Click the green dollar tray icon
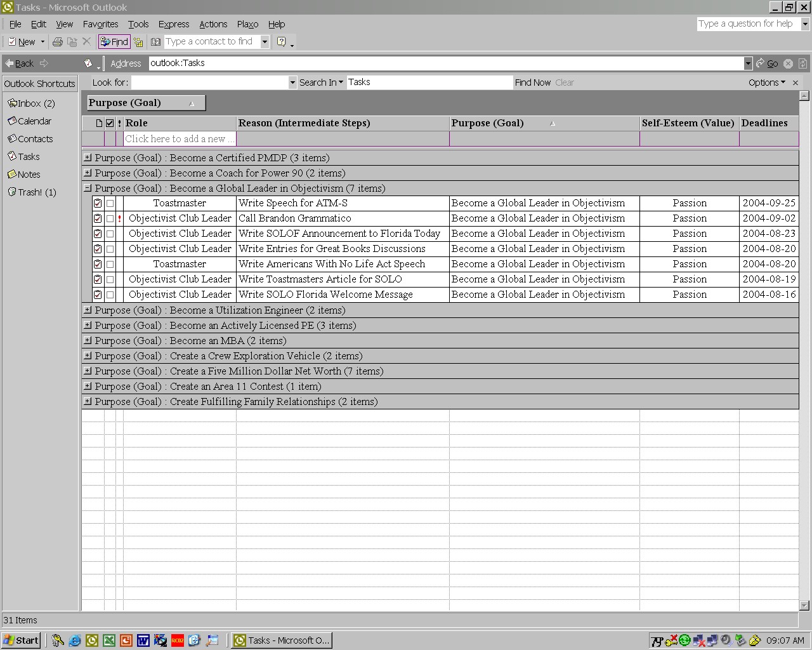This screenshot has height=650, width=812. pos(684,640)
